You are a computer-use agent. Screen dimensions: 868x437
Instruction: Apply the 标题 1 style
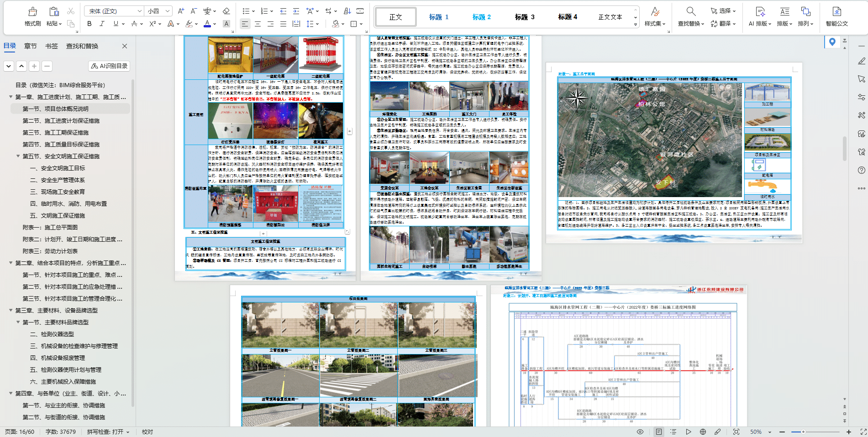438,17
